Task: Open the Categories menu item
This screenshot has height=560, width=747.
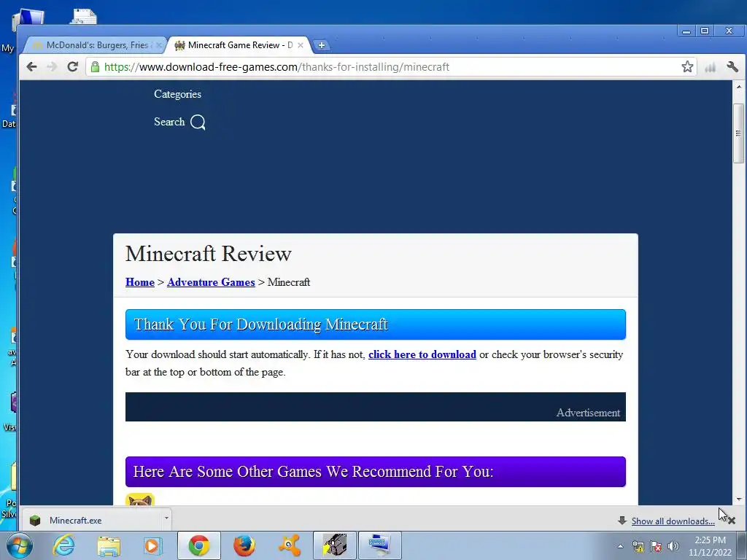Action: (177, 94)
